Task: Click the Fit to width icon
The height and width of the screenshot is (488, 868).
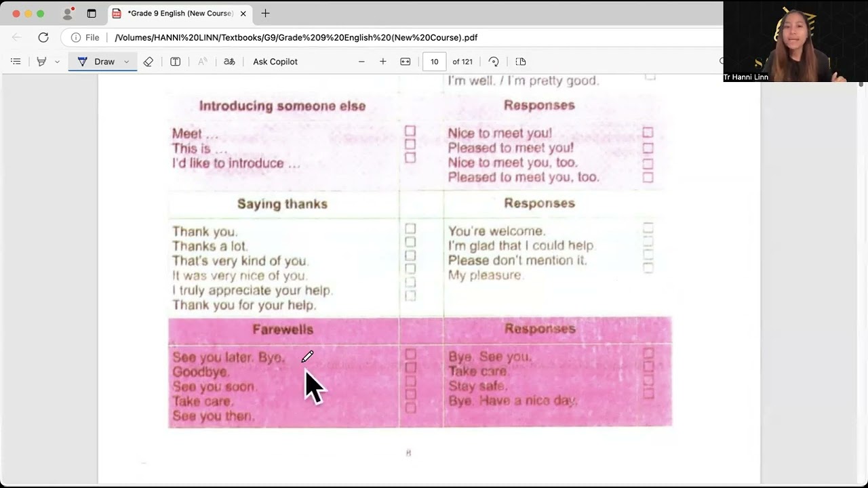Action: pyautogui.click(x=406, y=62)
